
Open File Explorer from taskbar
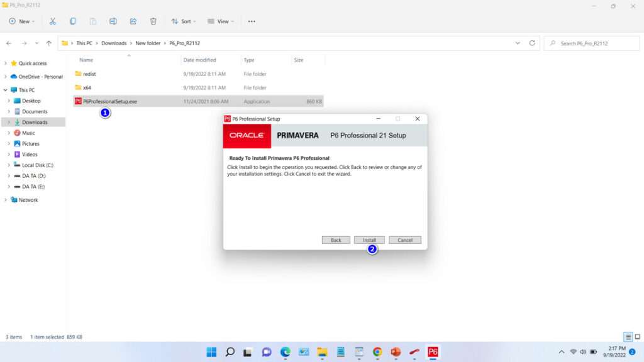(x=322, y=352)
